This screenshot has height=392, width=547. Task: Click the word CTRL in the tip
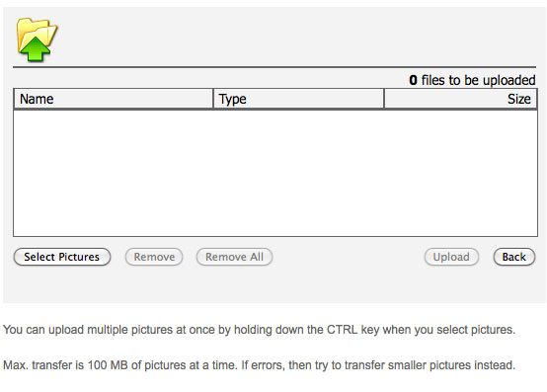(342, 330)
